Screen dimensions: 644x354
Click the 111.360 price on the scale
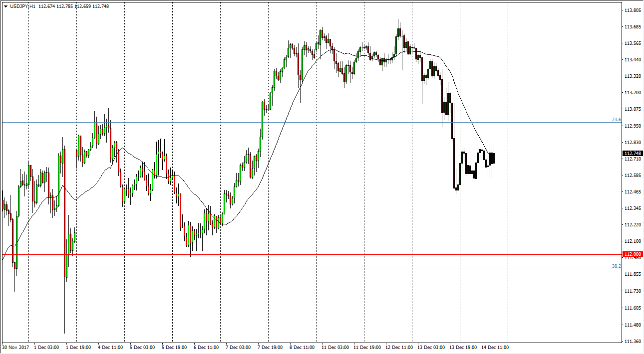pos(633,341)
